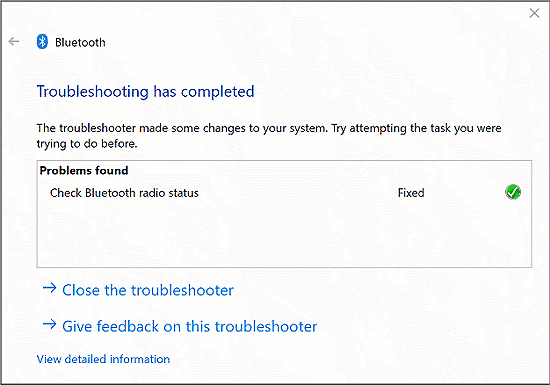Click the green checkmark beside Fixed
550x386 pixels.
[513, 192]
